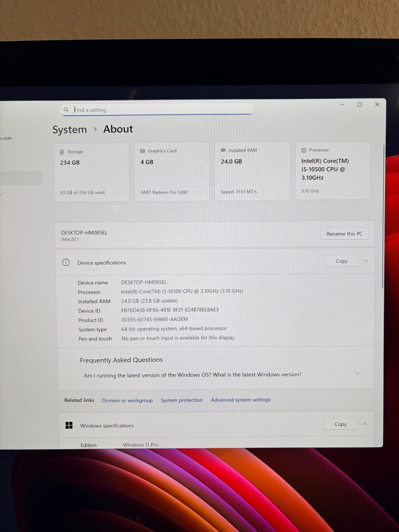Minimize the Settings window
399x532 pixels.
click(342, 105)
